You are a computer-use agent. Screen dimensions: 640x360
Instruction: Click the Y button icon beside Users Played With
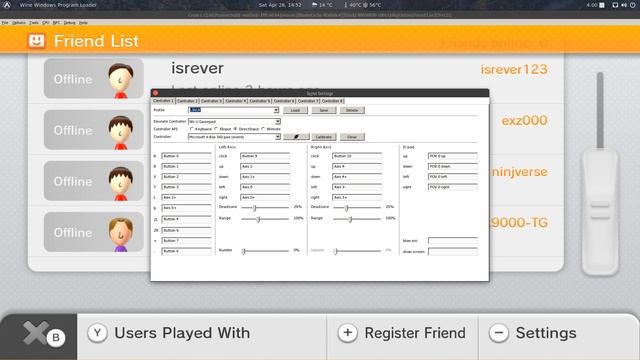click(x=98, y=333)
